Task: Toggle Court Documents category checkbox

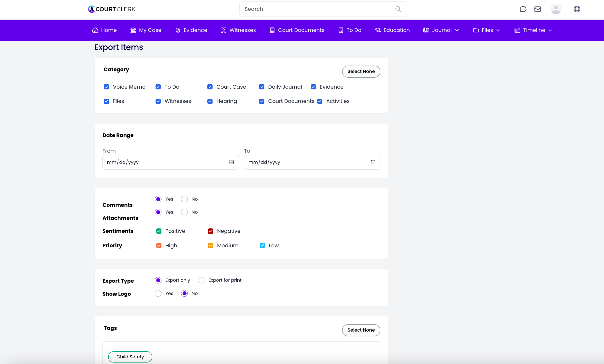Action: 262,101
